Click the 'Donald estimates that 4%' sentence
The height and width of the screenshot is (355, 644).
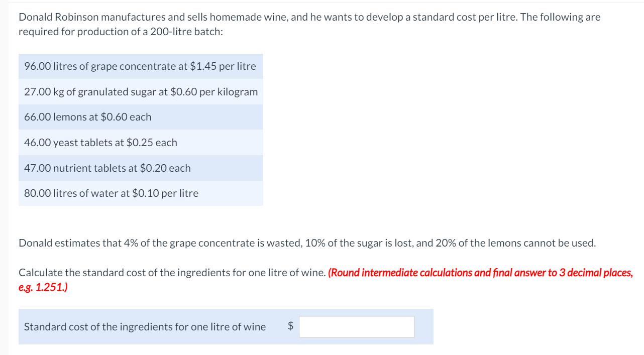[307, 244]
